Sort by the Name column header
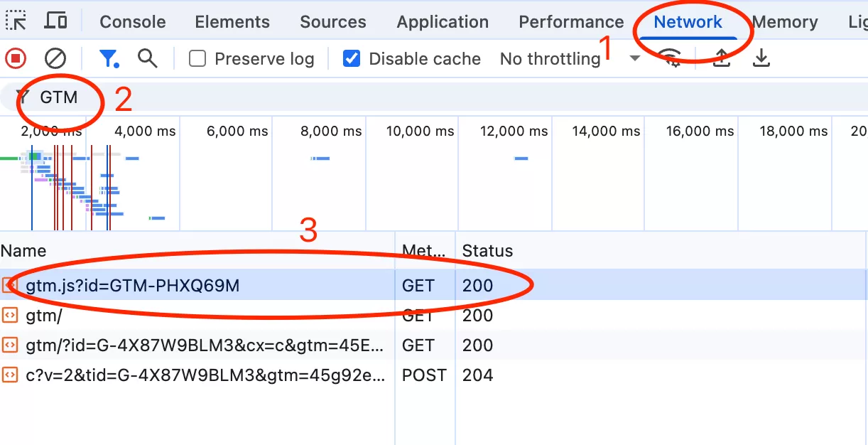Screen dimensions: 868x445 [197, 250]
